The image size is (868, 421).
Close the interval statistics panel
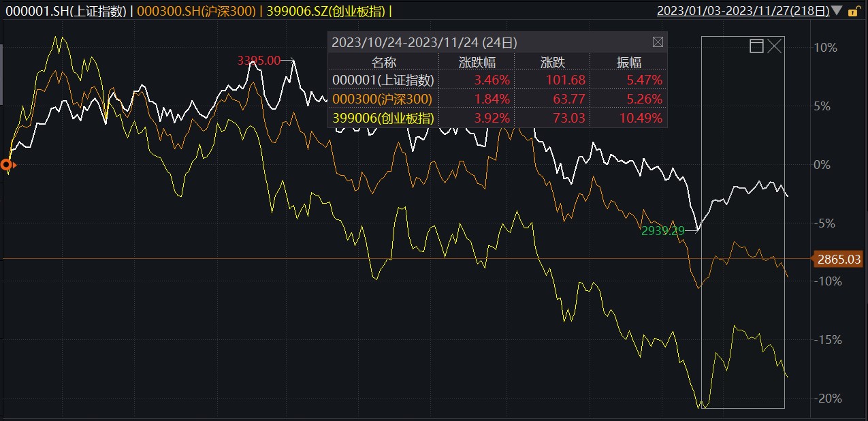[658, 42]
